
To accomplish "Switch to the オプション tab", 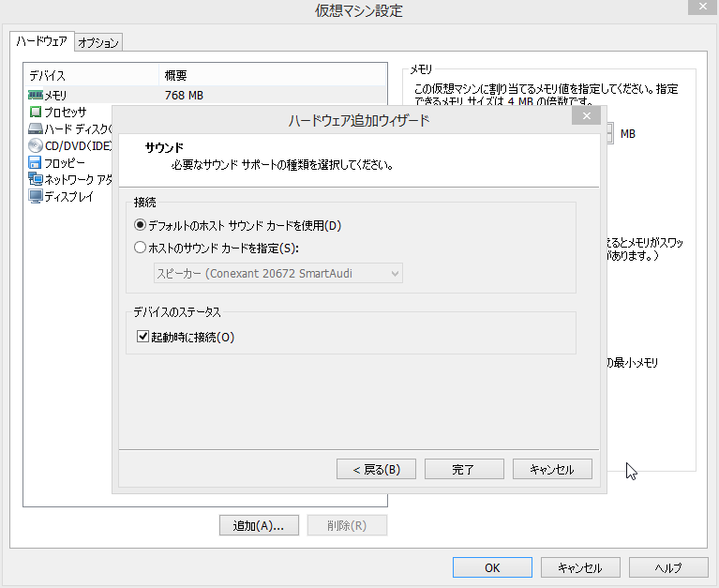I will pyautogui.click(x=98, y=42).
